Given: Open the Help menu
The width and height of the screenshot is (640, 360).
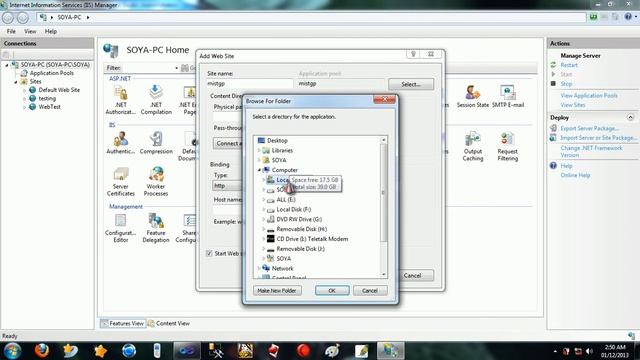Looking at the screenshot, I should [x=51, y=31].
